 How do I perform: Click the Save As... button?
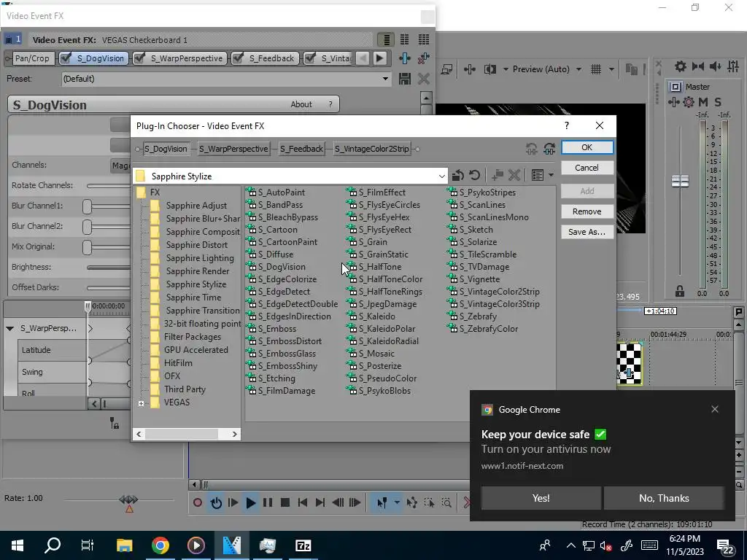click(587, 232)
